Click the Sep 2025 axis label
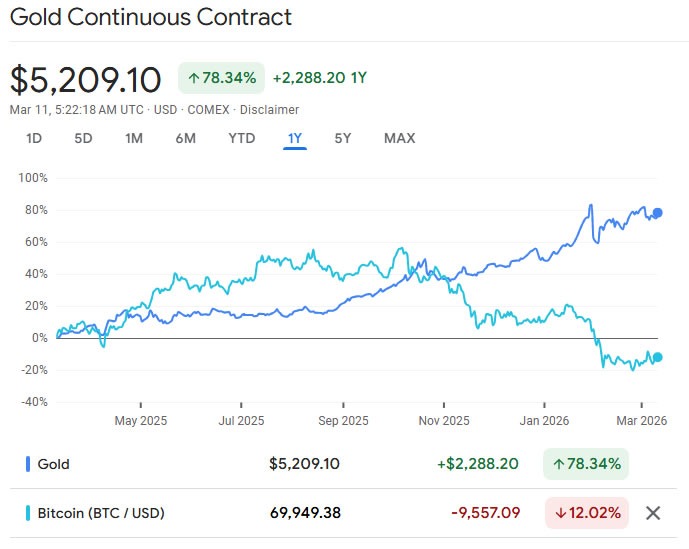 343,420
